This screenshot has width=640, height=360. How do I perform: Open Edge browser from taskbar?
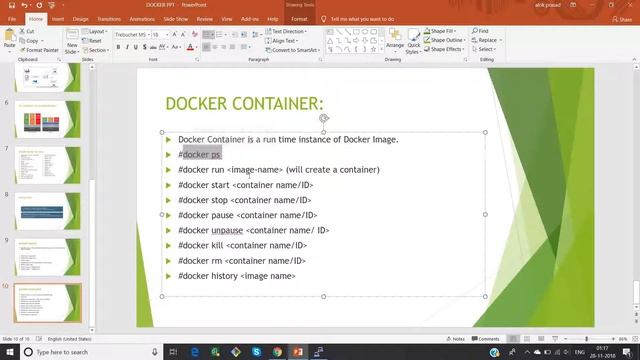(195, 352)
